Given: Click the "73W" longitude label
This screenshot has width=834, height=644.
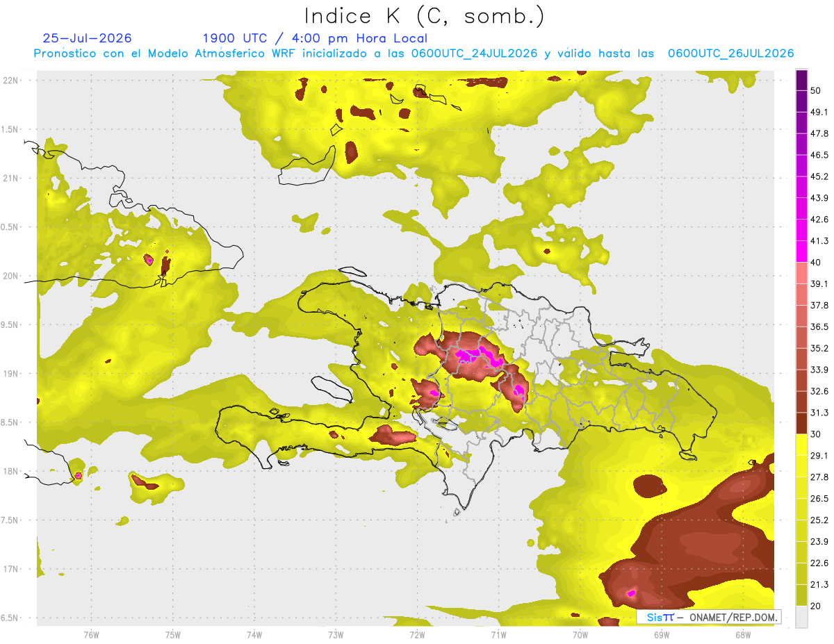Looking at the screenshot, I should click(x=336, y=635).
